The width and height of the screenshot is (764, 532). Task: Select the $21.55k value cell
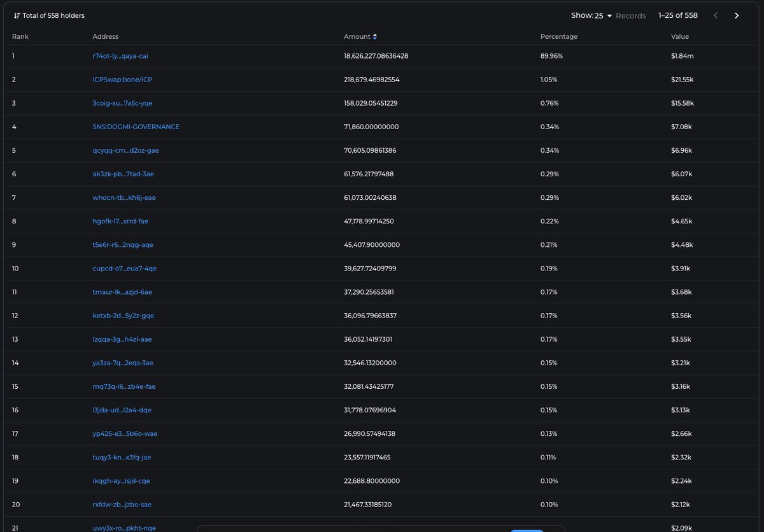point(683,80)
